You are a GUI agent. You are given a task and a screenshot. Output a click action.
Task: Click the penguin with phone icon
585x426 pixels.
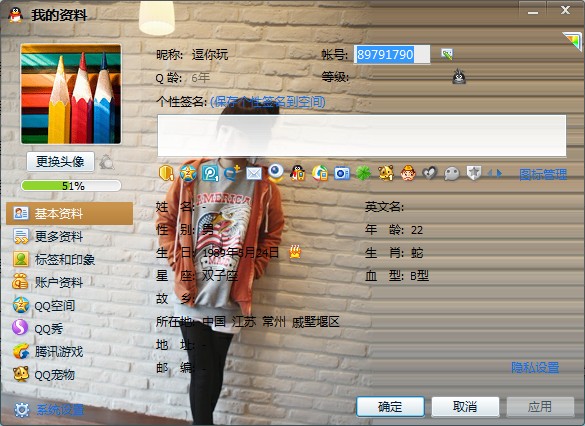point(298,173)
